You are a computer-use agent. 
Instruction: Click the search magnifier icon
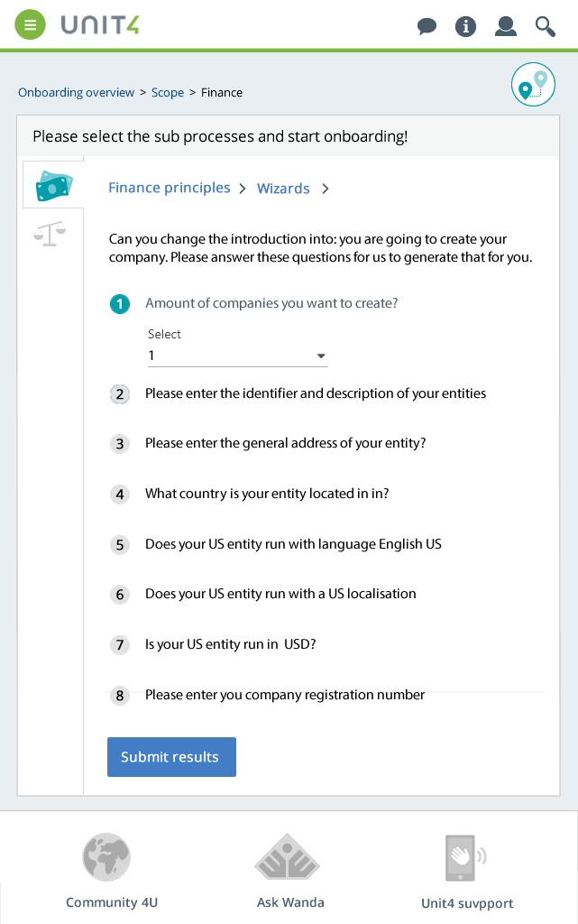point(545,26)
